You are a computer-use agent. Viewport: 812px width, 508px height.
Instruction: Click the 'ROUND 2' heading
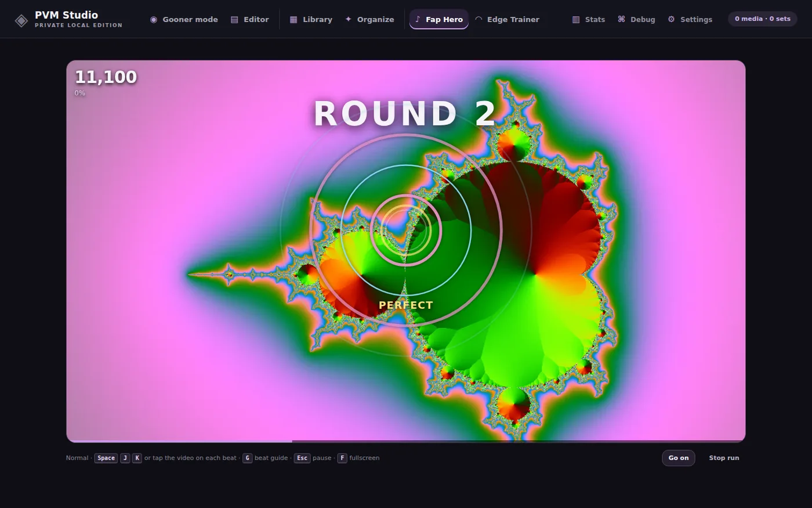tap(405, 114)
